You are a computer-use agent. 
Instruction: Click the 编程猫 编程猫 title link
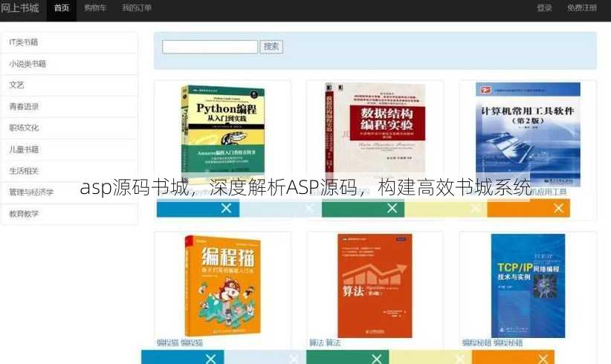coord(180,343)
